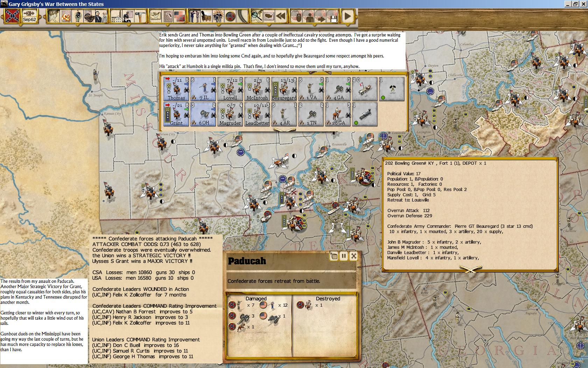588x368 pixels.
Task: Click the blue-uniformed soldier toolbar icon
Action: [78, 16]
